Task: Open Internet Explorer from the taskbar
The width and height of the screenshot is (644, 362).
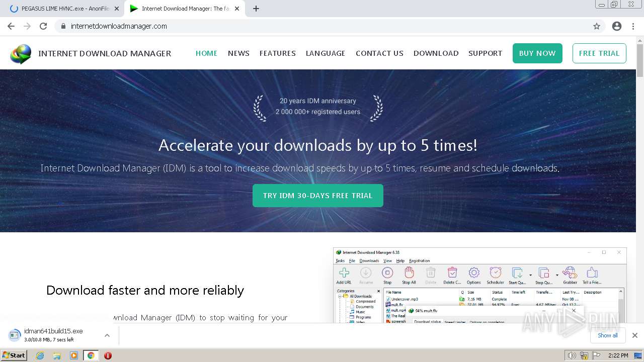Action: (40, 355)
